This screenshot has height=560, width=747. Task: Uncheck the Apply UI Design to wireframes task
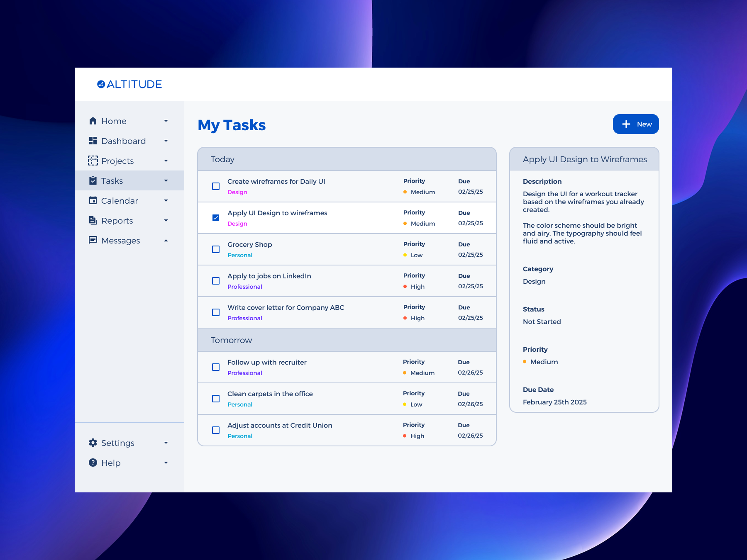216,217
